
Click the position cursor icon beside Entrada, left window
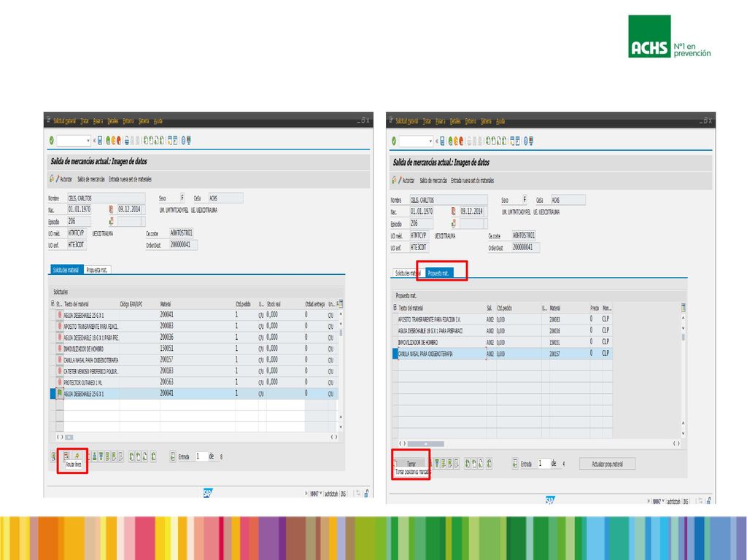(172, 456)
